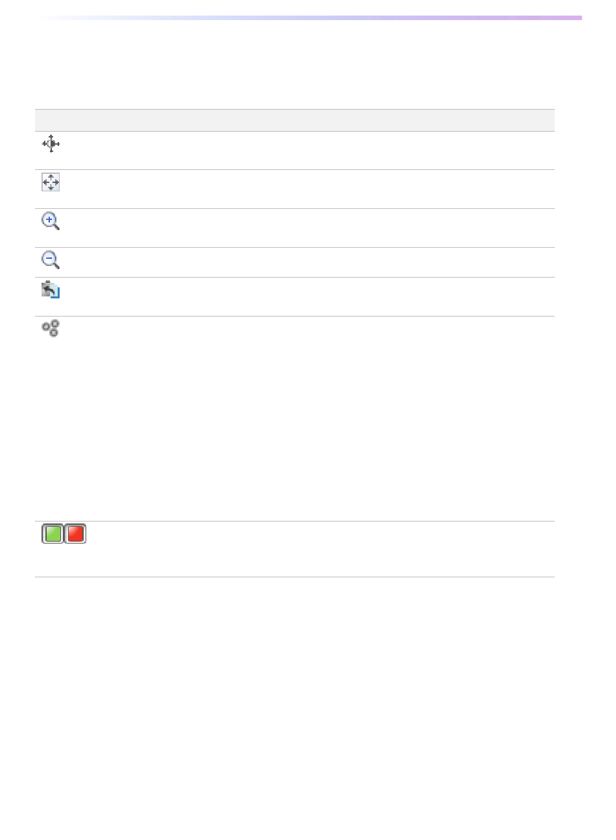The width and height of the screenshot is (616, 840).
Task: Click the restore image arrow icon
Action: [x=51, y=289]
